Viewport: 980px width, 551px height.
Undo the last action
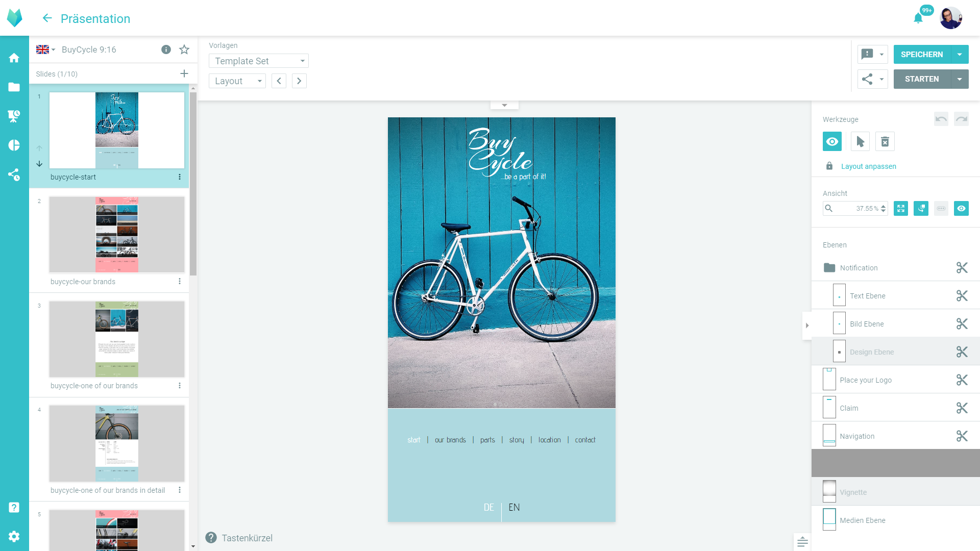tap(941, 119)
